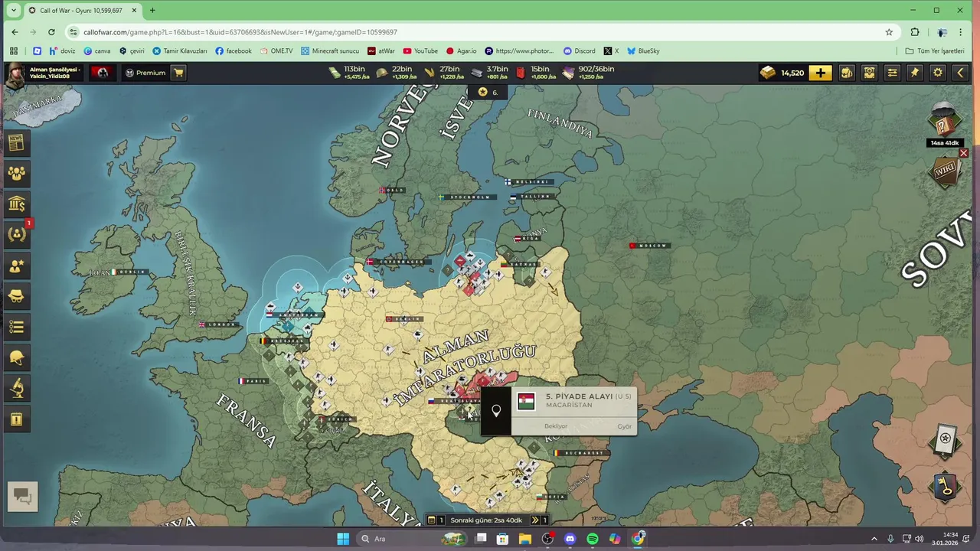This screenshot has height=551, width=980.
Task: Click the map pin marker in tooltip
Action: (x=496, y=411)
